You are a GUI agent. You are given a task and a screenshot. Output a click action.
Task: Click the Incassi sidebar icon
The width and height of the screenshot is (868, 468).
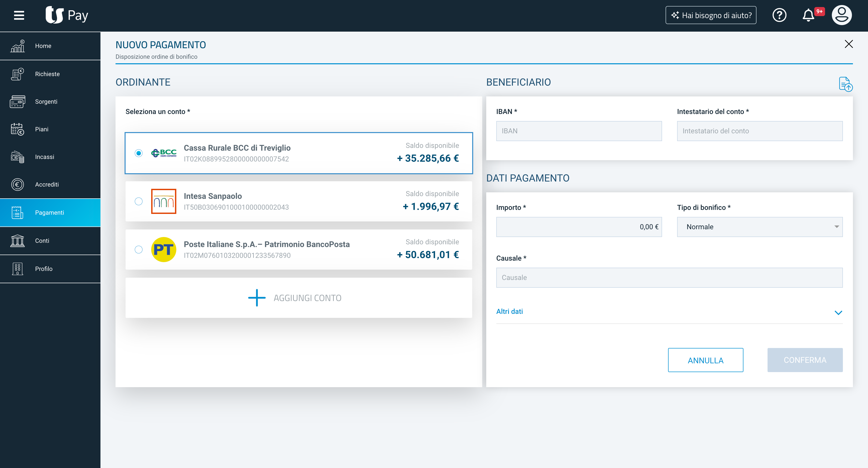tap(17, 157)
